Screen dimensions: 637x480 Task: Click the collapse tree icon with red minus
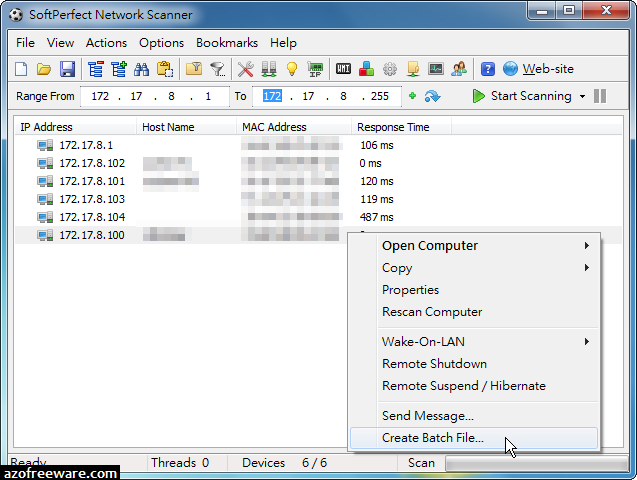point(95,69)
